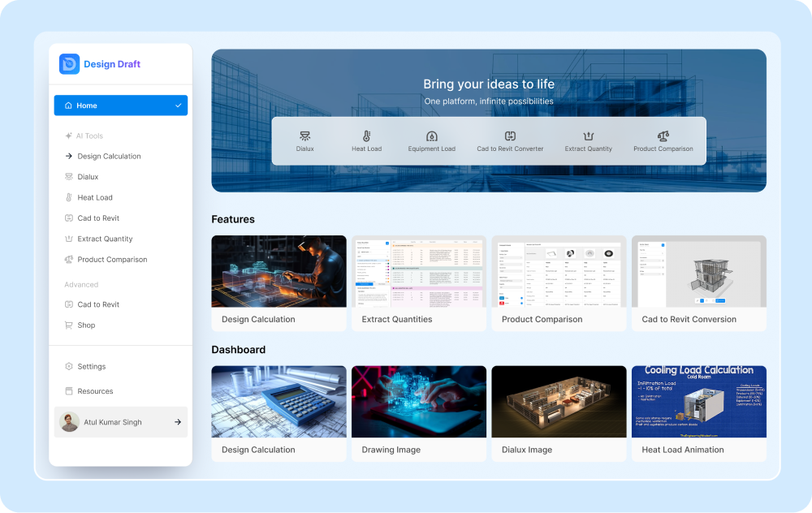Open Design Calculation in the sidebar menu
The height and width of the screenshot is (513, 812).
click(x=109, y=157)
